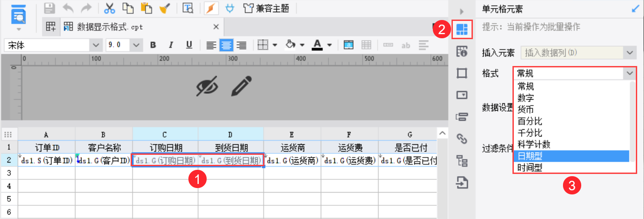Click the paragraph lines icon in toolbar
This screenshot has width=644, height=219.
point(424,45)
